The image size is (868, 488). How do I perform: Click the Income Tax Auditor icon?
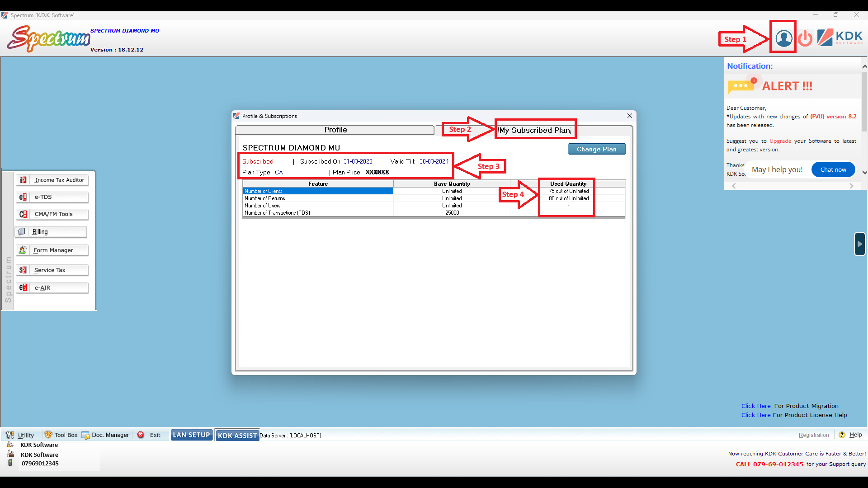click(23, 180)
